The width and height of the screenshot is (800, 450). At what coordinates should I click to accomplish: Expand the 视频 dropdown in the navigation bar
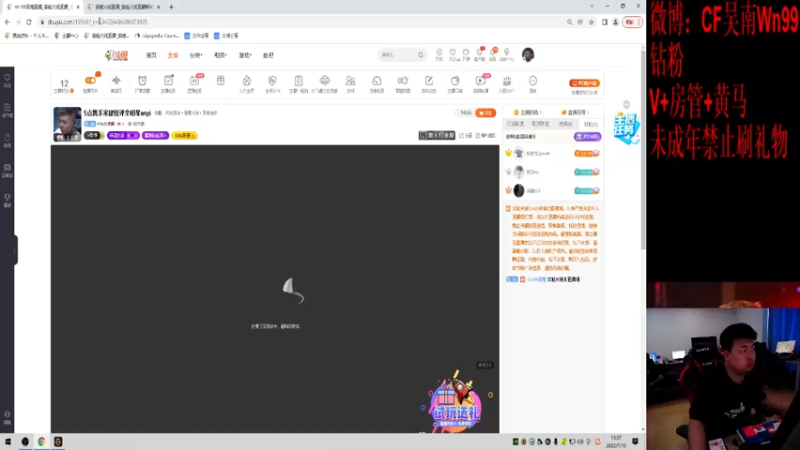[x=220, y=55]
